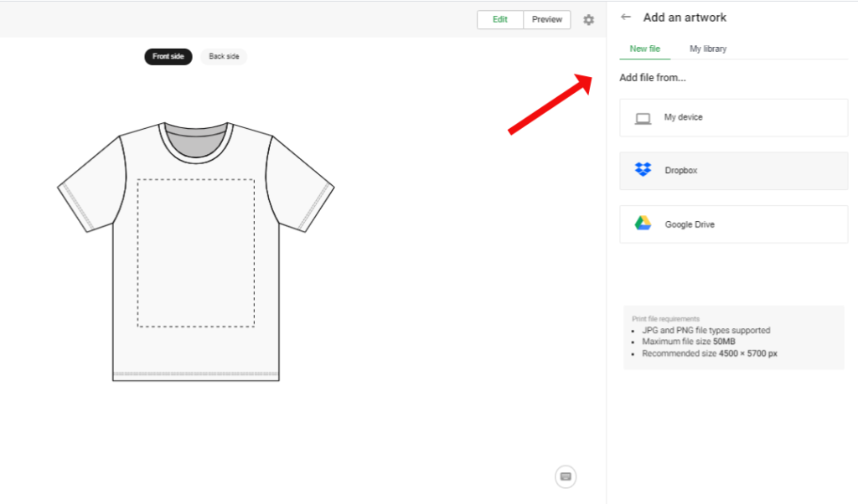This screenshot has width=858, height=504.
Task: Open the settings gear icon
Action: tap(588, 19)
